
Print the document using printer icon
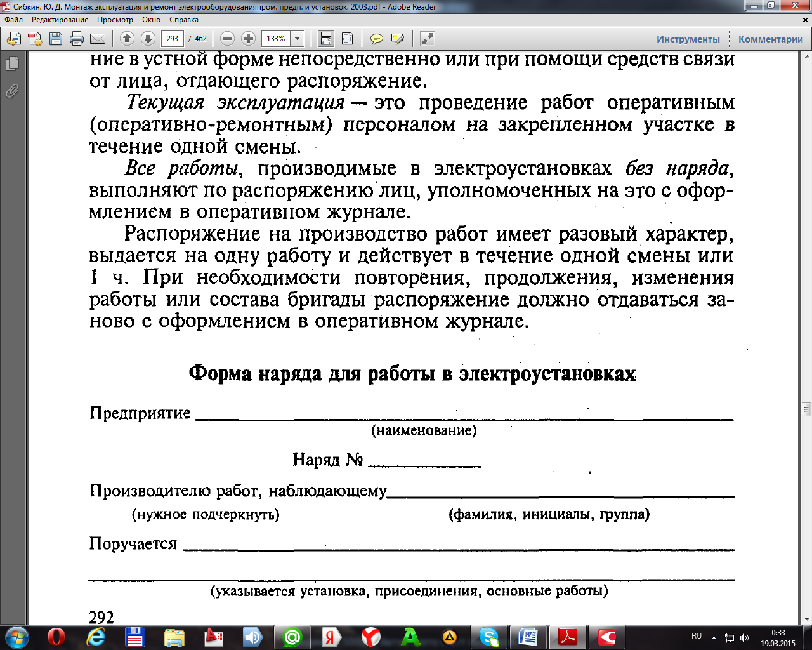click(x=77, y=39)
